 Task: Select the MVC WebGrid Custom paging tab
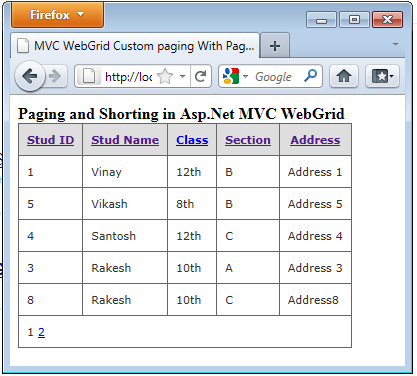pos(135,46)
